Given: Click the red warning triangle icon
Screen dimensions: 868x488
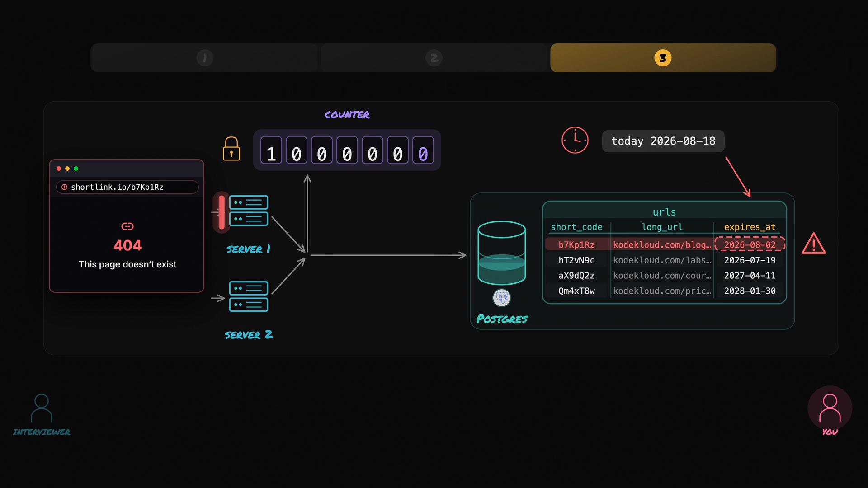Looking at the screenshot, I should 814,244.
